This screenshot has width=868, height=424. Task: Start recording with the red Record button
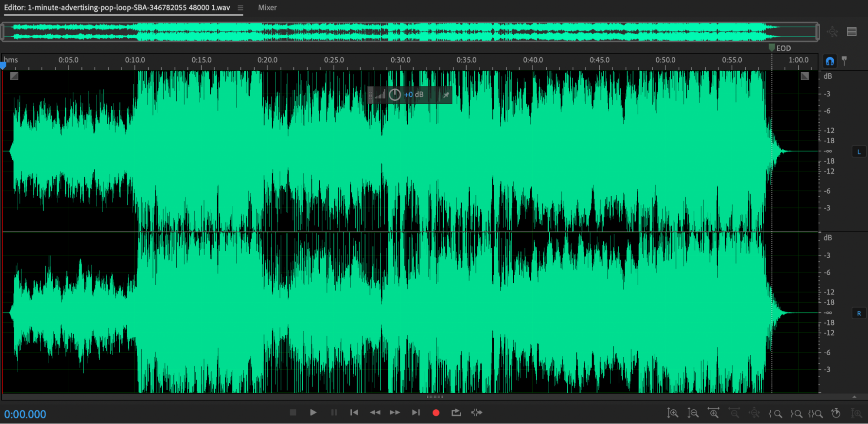(436, 413)
